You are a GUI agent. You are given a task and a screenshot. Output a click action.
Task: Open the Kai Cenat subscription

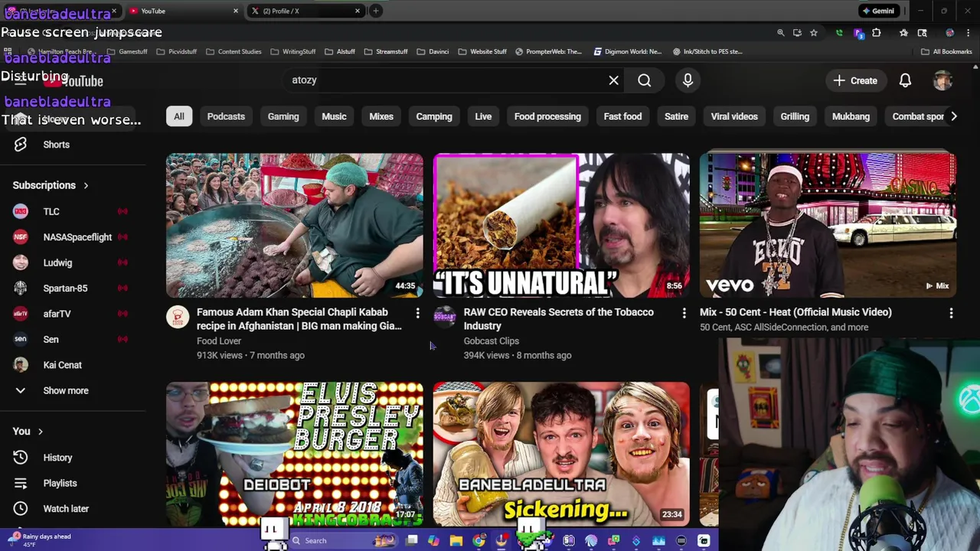click(x=62, y=365)
